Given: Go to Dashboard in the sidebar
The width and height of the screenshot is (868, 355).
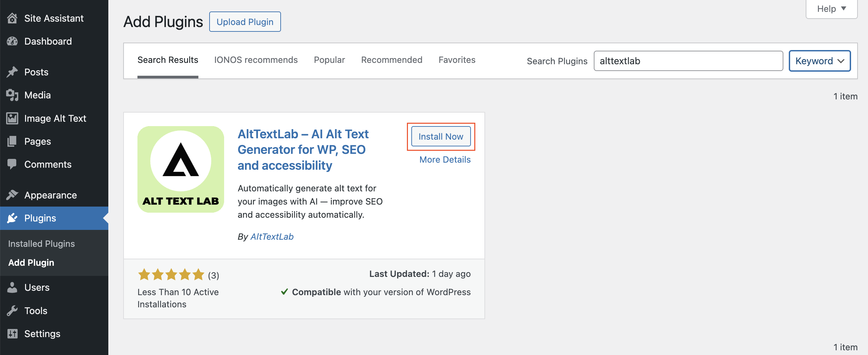Looking at the screenshot, I should pos(54,41).
